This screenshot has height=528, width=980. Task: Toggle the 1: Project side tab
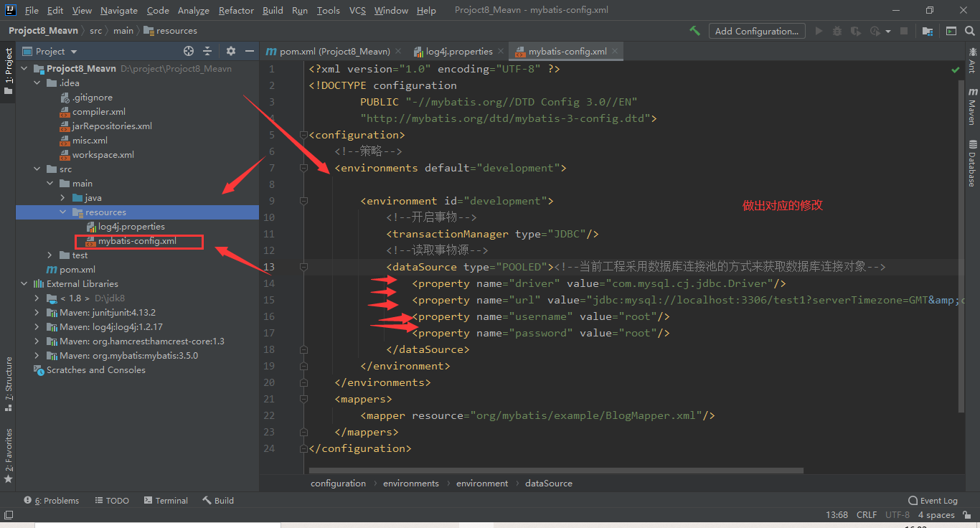8,72
